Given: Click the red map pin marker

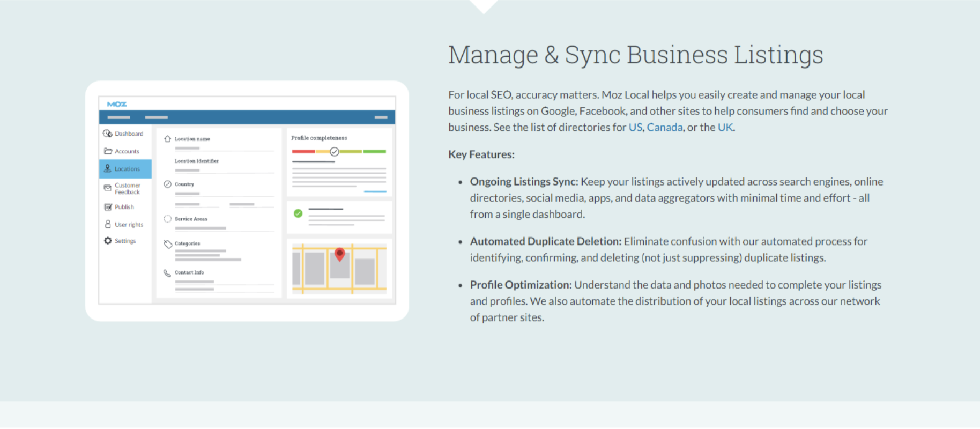Looking at the screenshot, I should [x=339, y=254].
